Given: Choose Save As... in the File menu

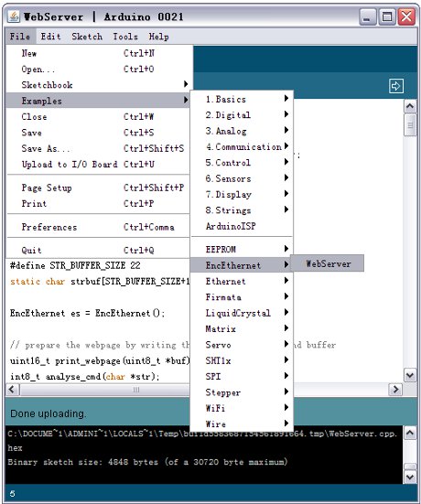Looking at the screenshot, I should pos(98,148).
